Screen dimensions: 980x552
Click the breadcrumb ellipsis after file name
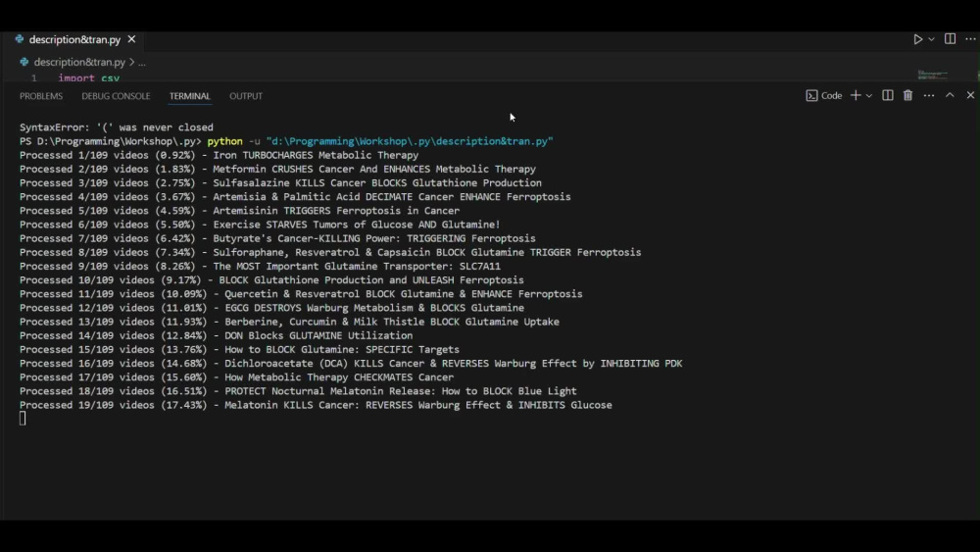click(x=142, y=63)
